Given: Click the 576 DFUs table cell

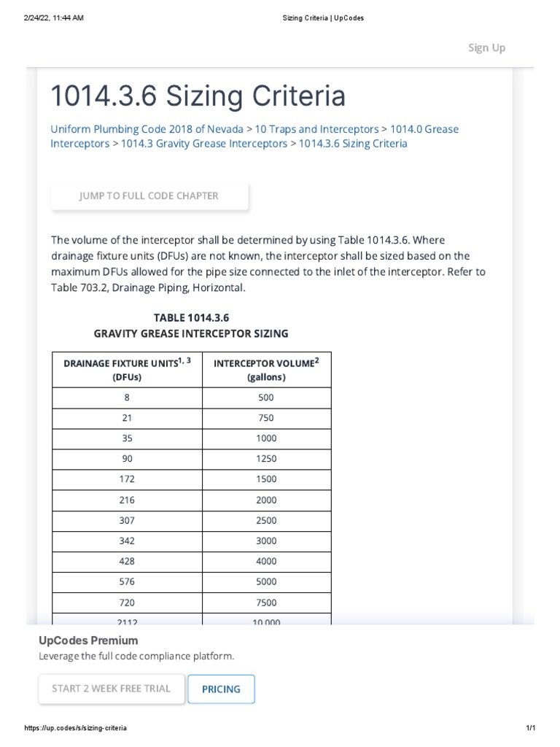Looking at the screenshot, I should 127,581.
